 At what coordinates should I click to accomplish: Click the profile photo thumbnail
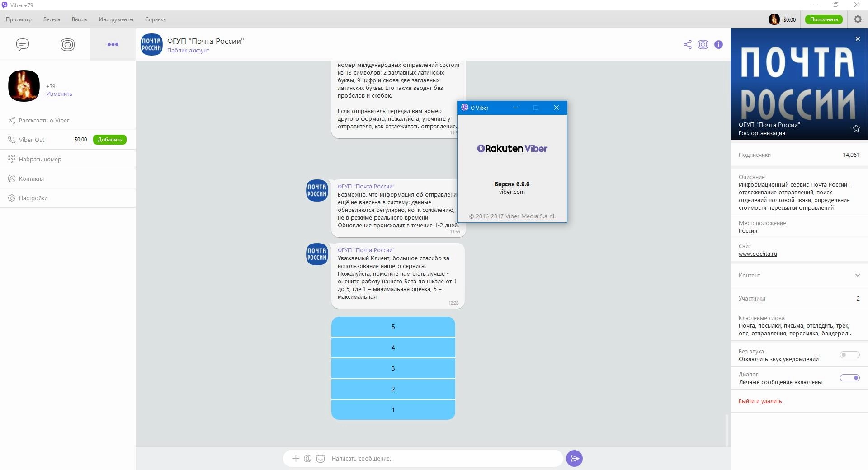(24, 86)
